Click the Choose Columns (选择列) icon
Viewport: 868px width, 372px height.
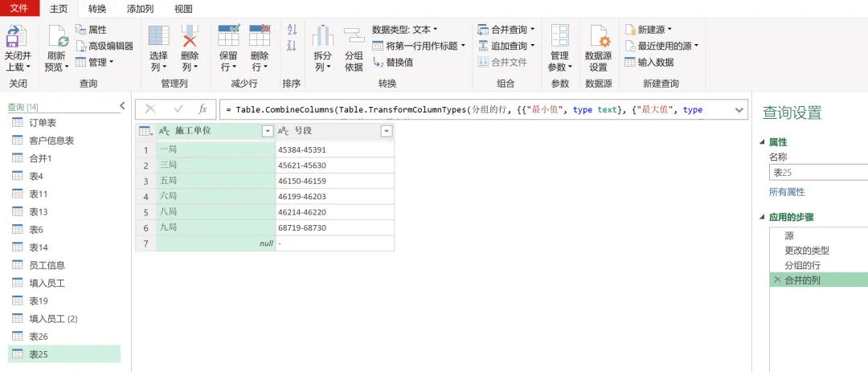click(x=159, y=36)
